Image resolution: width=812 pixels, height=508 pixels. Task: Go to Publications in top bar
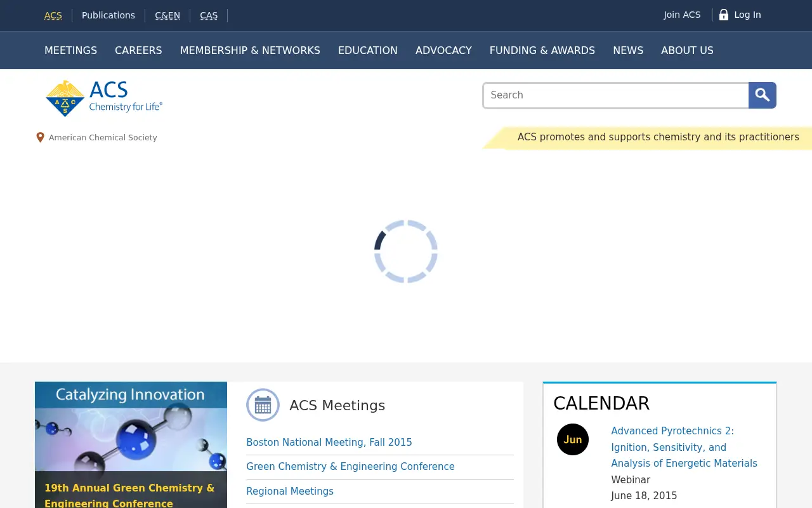(x=108, y=15)
